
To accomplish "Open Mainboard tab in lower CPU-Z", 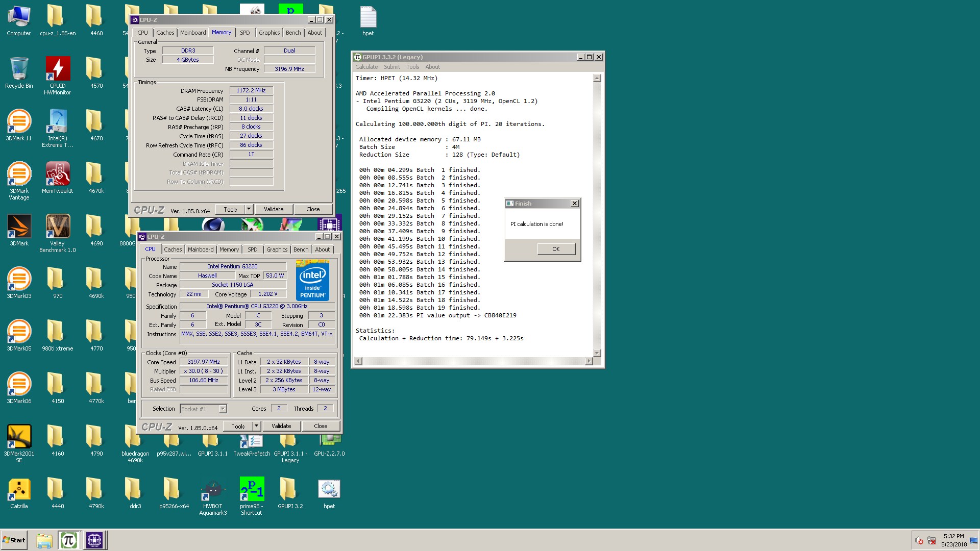I will tap(201, 249).
